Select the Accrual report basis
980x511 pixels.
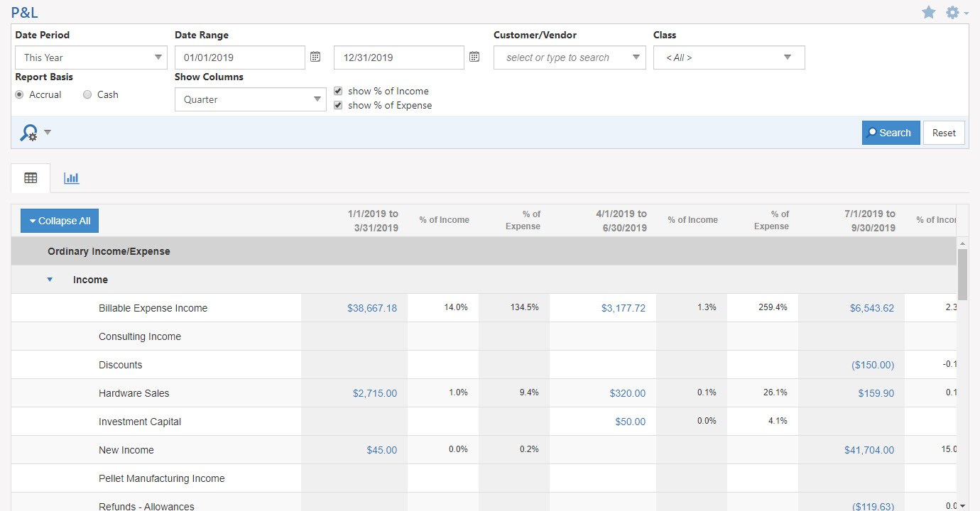click(19, 94)
